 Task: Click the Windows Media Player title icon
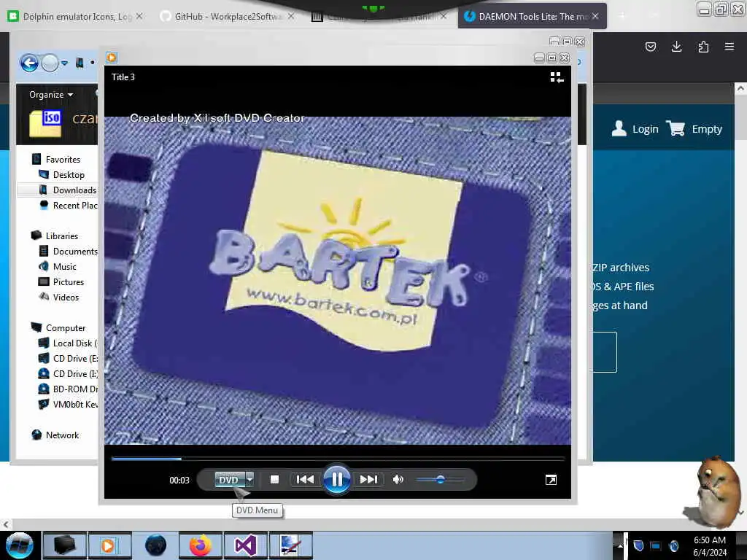[112, 58]
